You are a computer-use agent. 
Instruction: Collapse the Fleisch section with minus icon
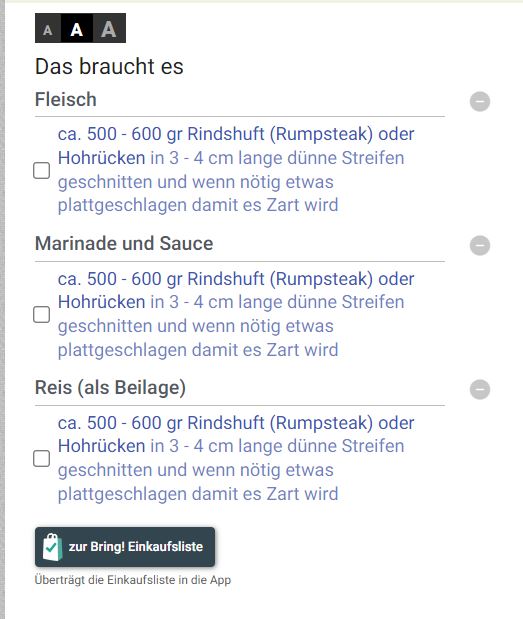480,101
